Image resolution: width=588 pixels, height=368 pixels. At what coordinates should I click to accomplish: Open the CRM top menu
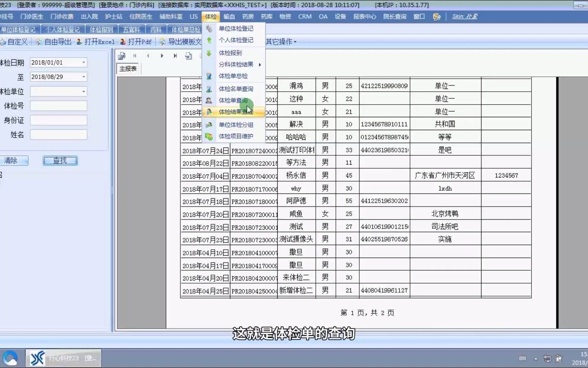pos(305,16)
